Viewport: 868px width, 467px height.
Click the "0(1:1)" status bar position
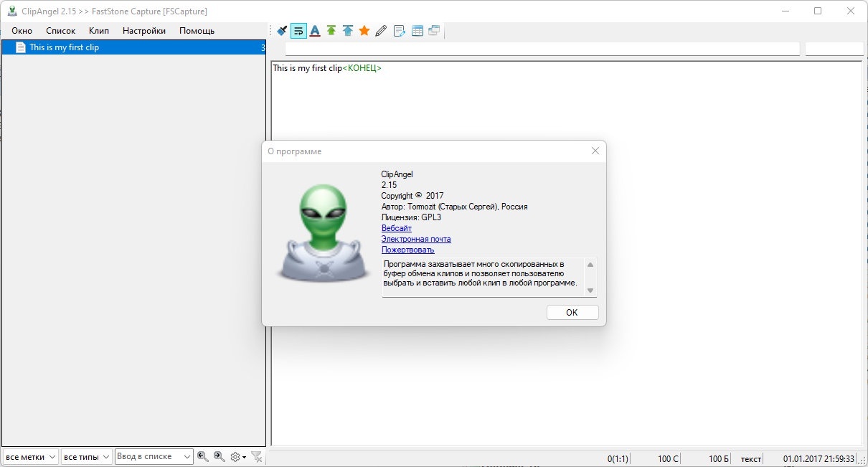618,458
